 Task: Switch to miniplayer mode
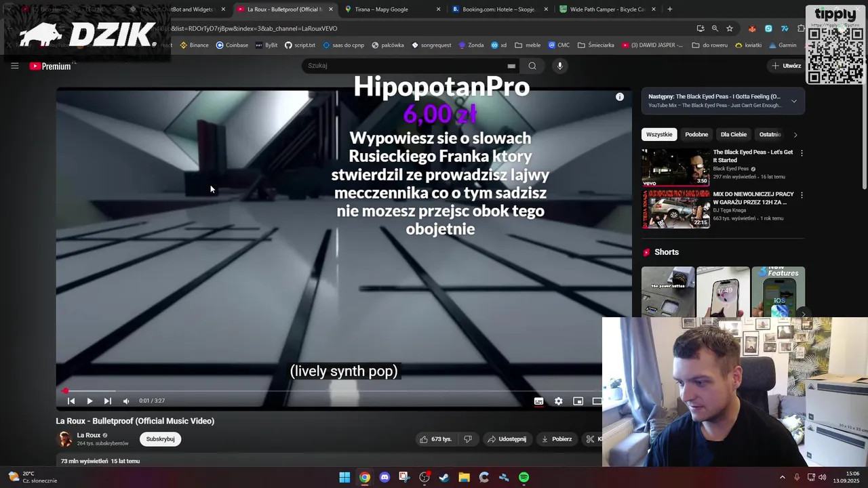click(x=578, y=401)
